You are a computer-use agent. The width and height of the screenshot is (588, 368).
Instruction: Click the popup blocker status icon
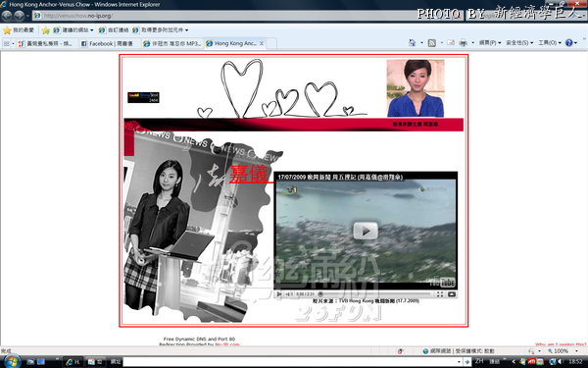[400, 351]
